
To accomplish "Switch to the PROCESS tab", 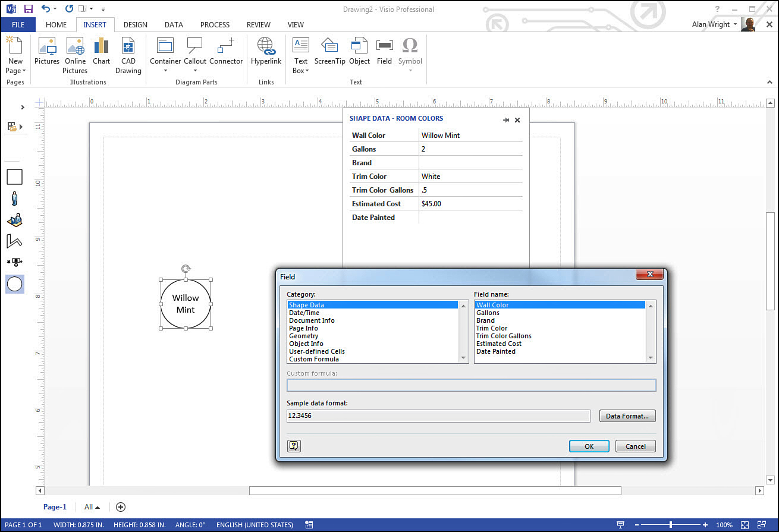I will [x=215, y=25].
